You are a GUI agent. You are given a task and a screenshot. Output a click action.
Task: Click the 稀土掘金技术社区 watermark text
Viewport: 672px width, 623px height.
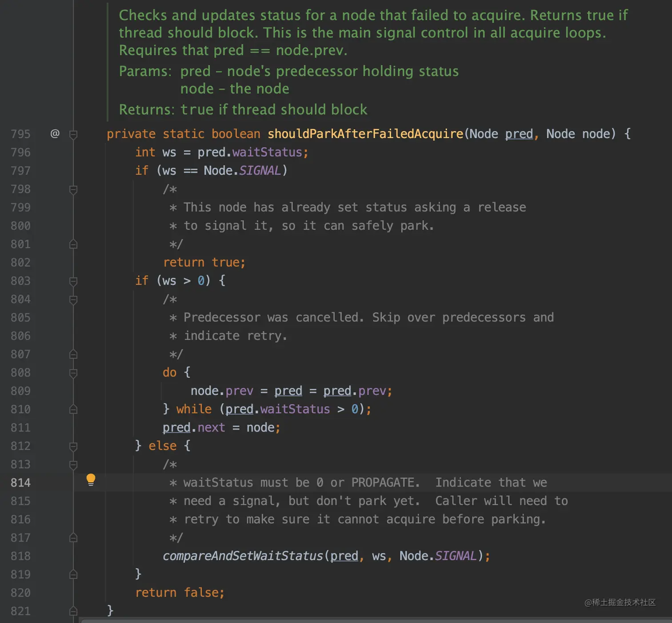tap(620, 603)
